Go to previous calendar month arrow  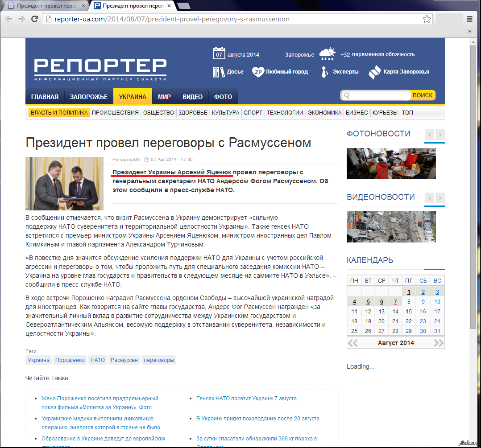point(353,343)
